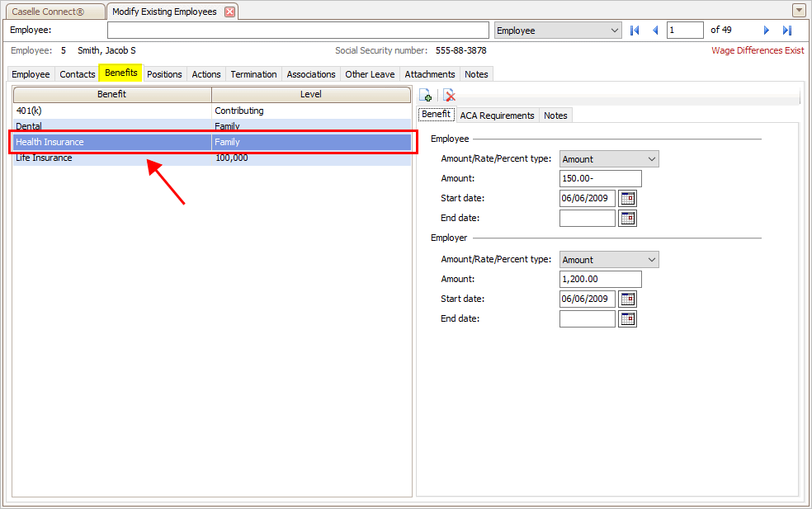Open calendar for Employee End date
This screenshot has width=812, height=509.
(x=628, y=219)
